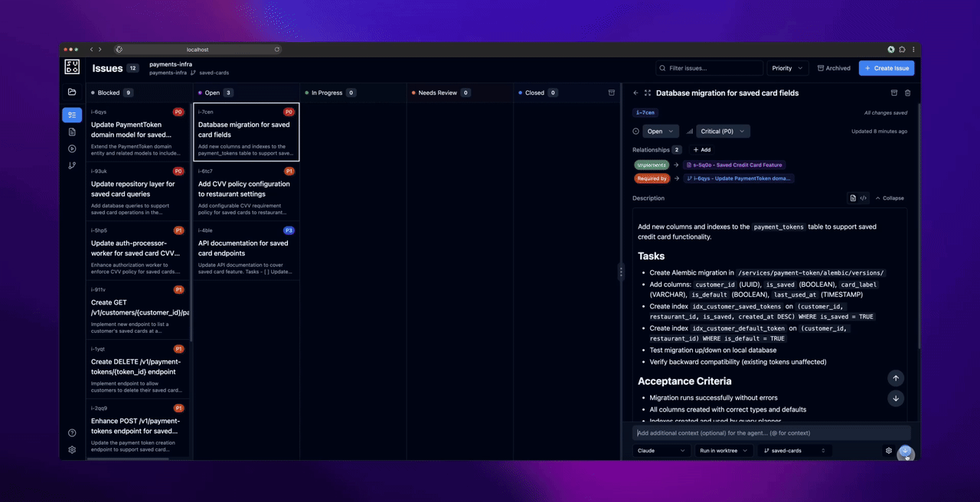Viewport: 980px width, 502px height.
Task: Open the executions play icon in sidebar
Action: point(72,148)
